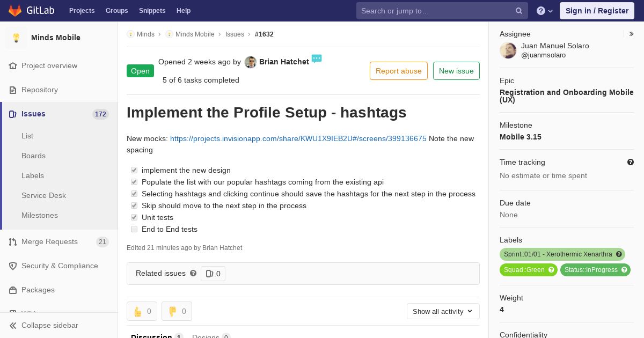Click the Packages bag icon
Screen dimensions: 644x338
pyautogui.click(x=13, y=290)
